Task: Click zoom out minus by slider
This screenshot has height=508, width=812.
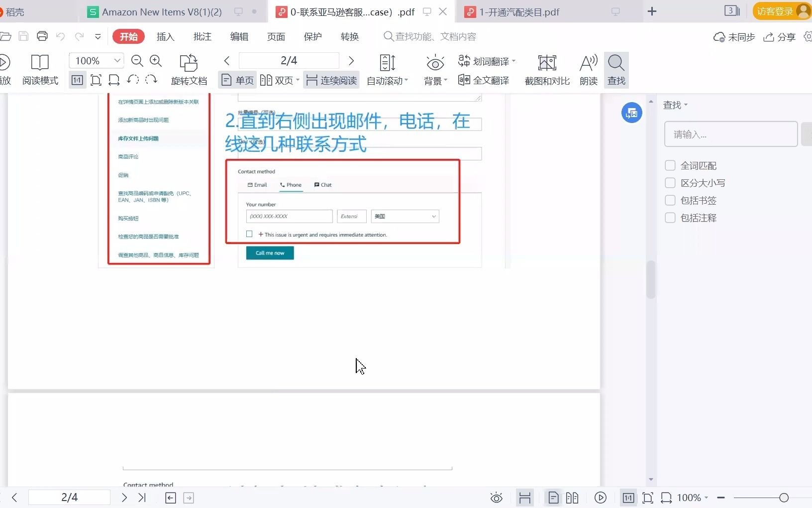Action: pyautogui.click(x=721, y=498)
